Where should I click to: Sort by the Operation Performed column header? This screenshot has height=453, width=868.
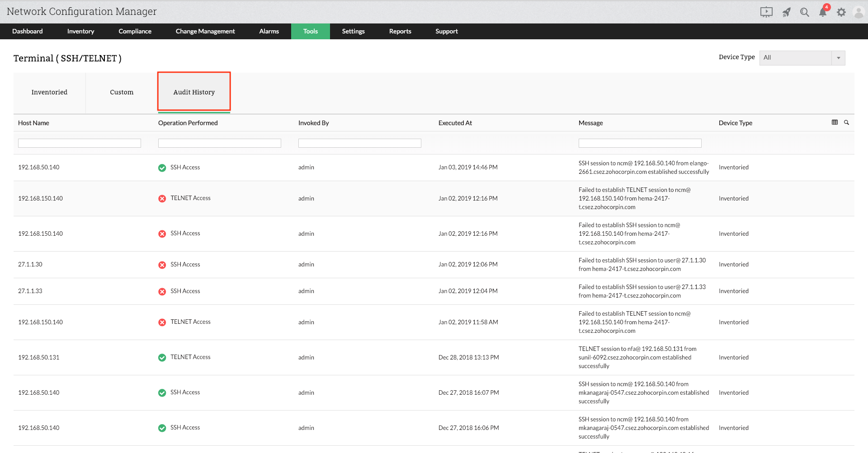[188, 122]
